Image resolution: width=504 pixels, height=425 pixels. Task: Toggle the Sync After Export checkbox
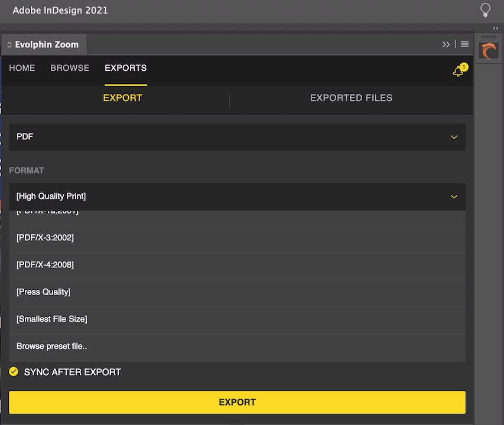coord(14,372)
